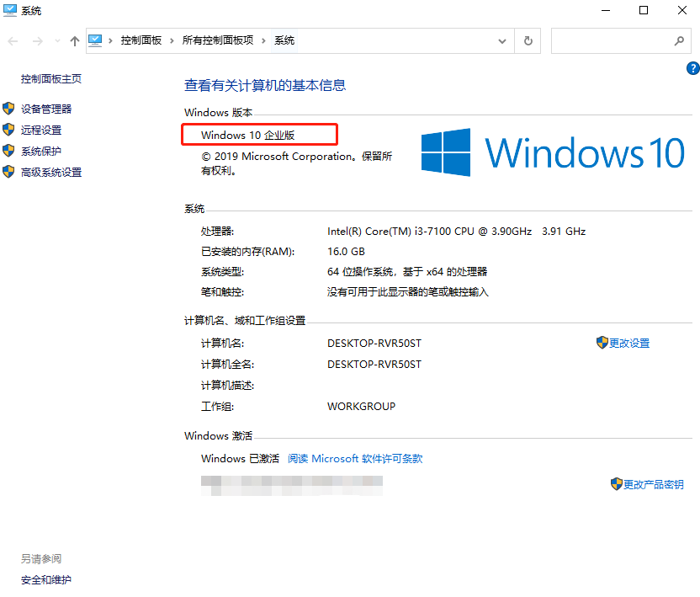Click 更改设置 for computer name

629,344
